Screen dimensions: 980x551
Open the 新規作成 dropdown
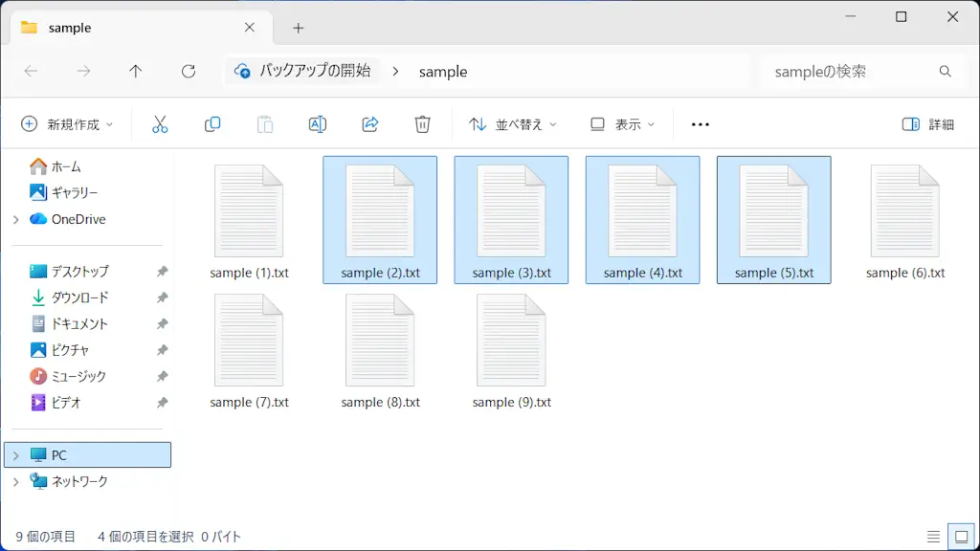[67, 124]
